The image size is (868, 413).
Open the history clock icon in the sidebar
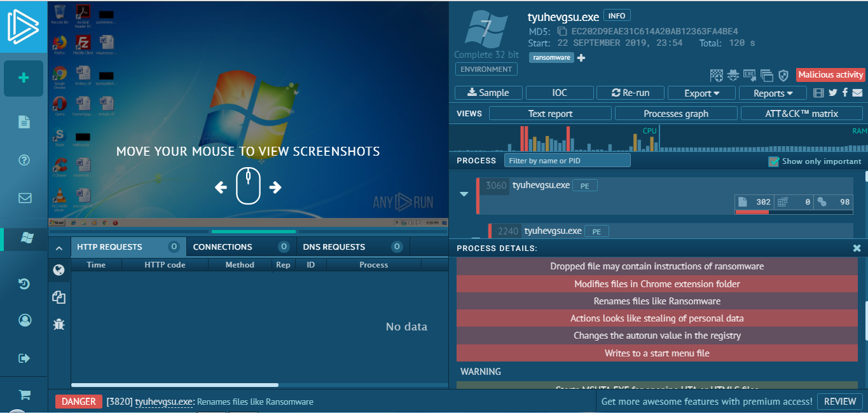point(24,283)
